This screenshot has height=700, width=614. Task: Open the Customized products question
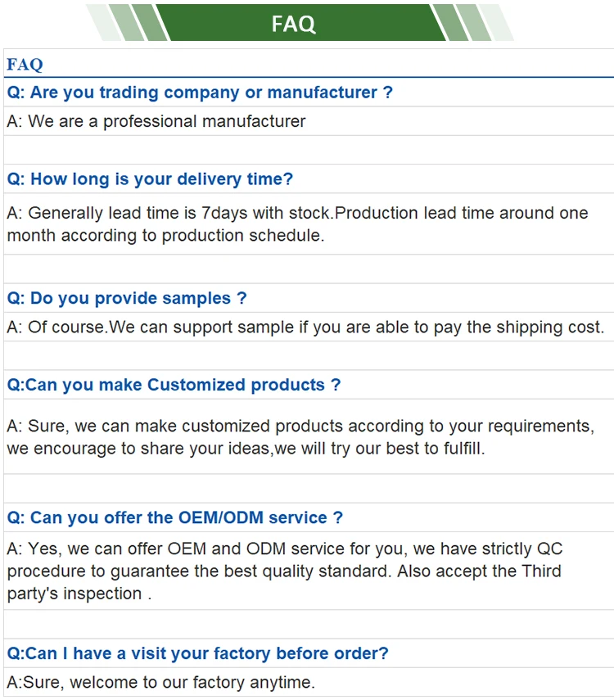(174, 385)
